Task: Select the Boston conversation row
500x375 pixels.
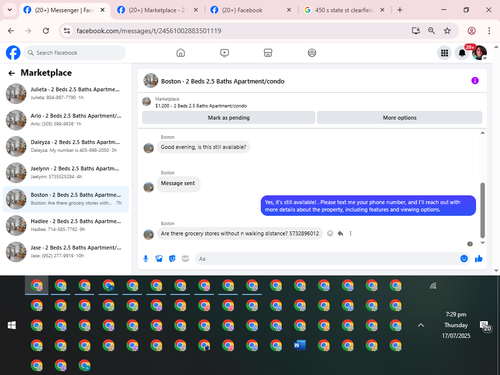Action: point(66,199)
